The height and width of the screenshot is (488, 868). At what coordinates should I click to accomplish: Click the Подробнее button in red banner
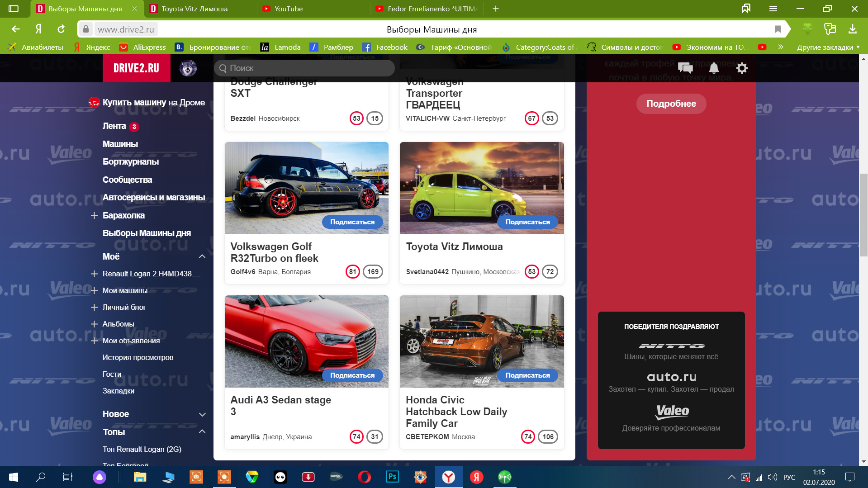click(671, 104)
